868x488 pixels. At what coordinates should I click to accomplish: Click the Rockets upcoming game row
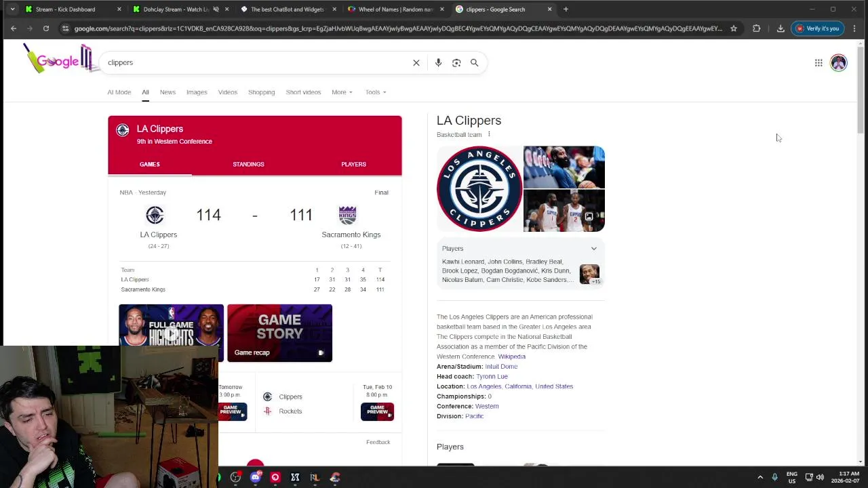click(290, 411)
